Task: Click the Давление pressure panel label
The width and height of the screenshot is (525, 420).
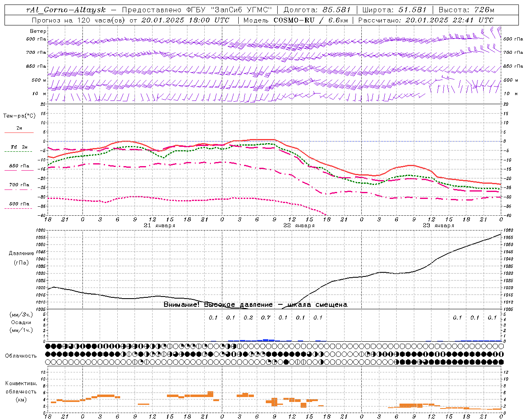Action: 21,253
